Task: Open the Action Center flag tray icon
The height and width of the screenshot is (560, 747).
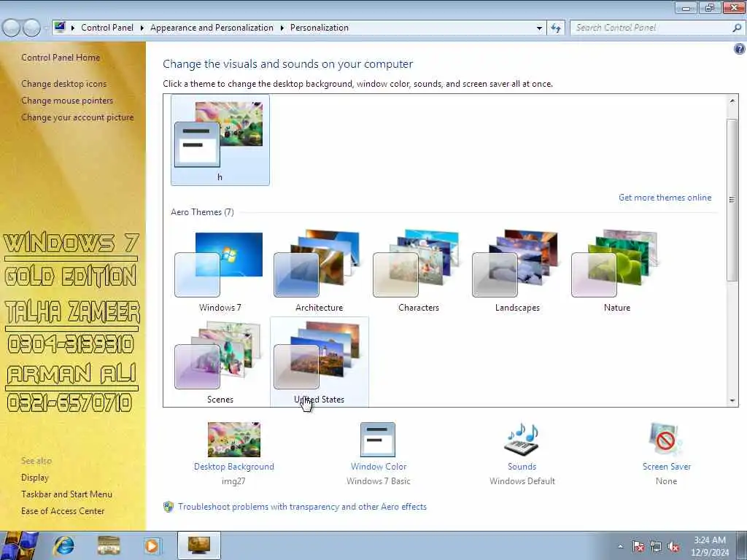Action: [x=638, y=546]
